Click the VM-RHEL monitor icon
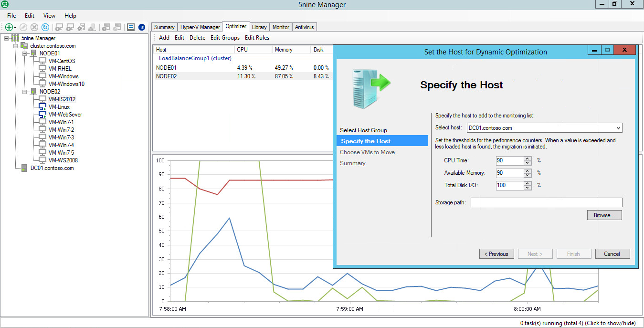The width and height of the screenshot is (644, 328). pos(42,69)
